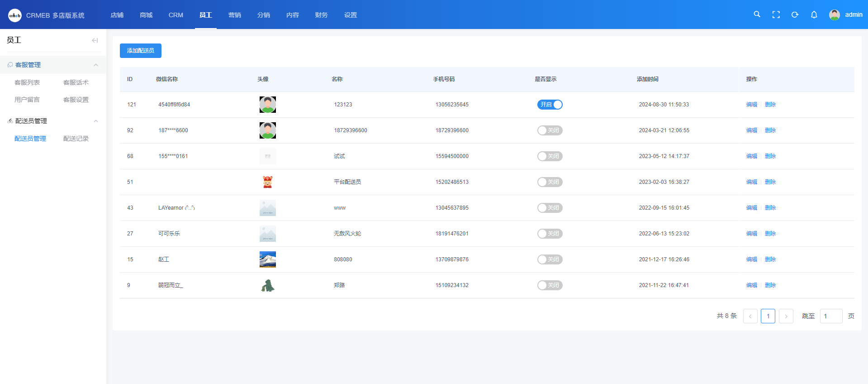The image size is (868, 384).
Task: Open 配送记录 in the sidebar
Action: (76, 139)
